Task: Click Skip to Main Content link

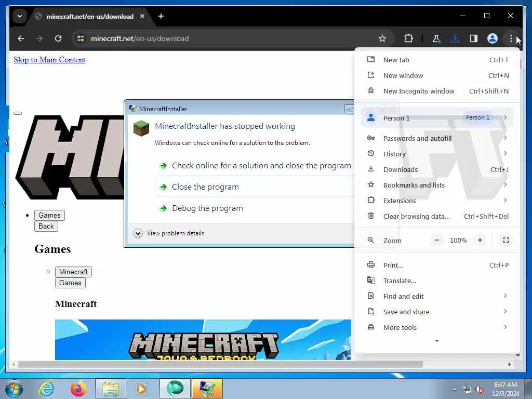Action: (49, 60)
